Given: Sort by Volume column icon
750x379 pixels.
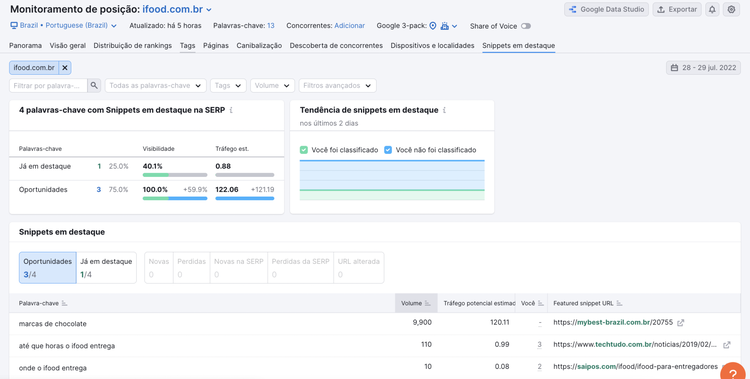Looking at the screenshot, I should tap(428, 303).
